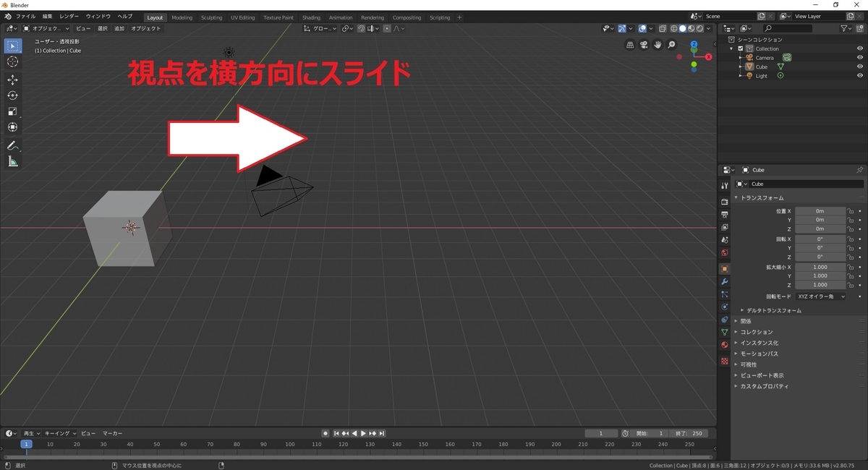Open the ファイル menu

coord(25,16)
